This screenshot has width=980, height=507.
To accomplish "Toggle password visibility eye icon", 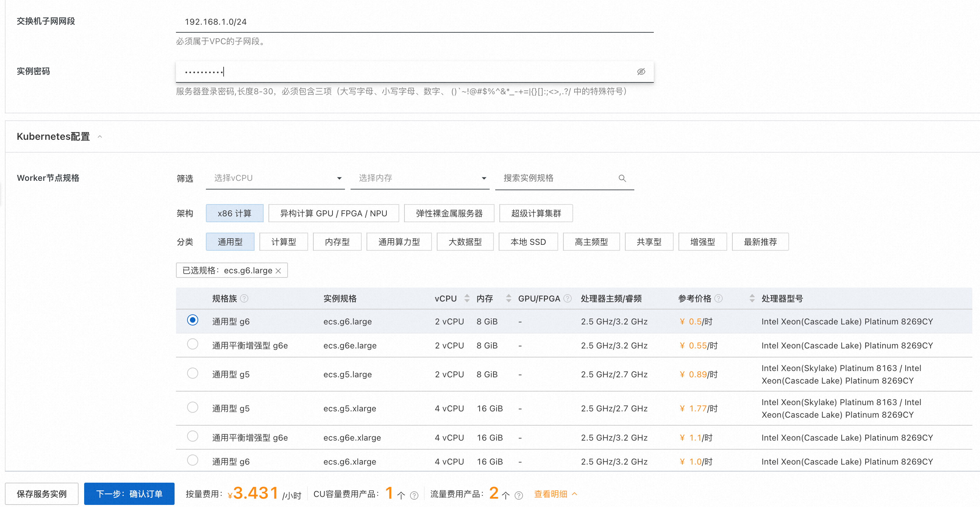I will coord(641,72).
